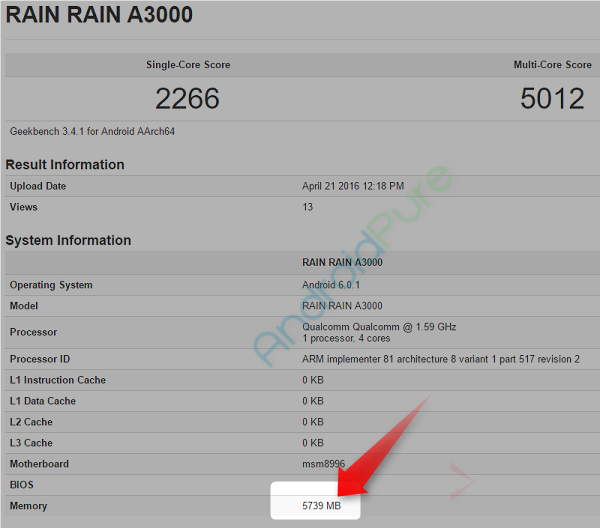The width and height of the screenshot is (600, 528).
Task: Click the Single-Core Score header
Action: (x=188, y=65)
